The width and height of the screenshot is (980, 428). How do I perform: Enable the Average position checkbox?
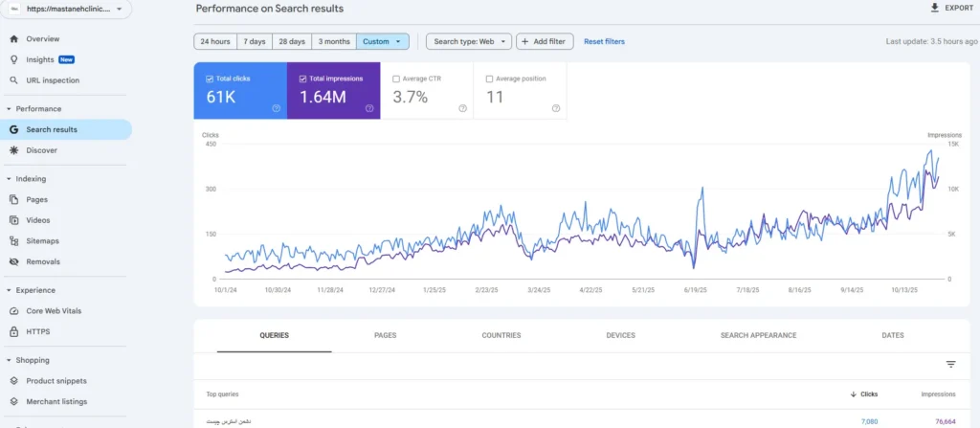pyautogui.click(x=490, y=79)
